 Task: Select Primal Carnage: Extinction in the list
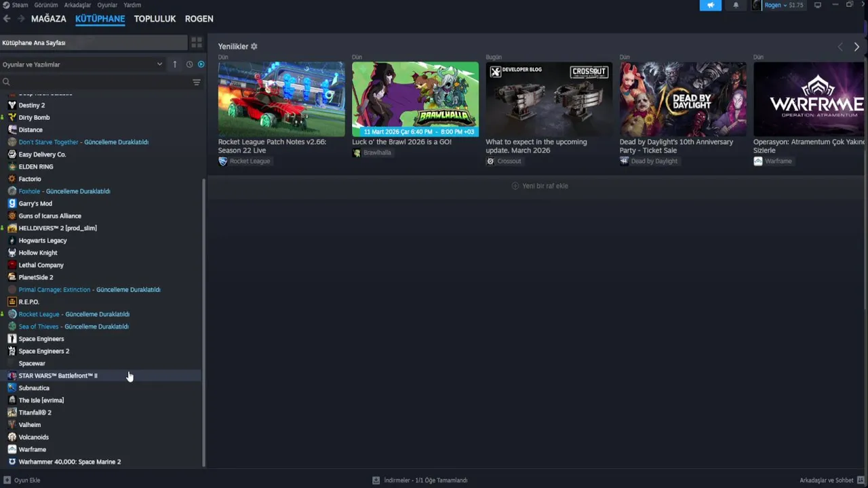[102, 289]
